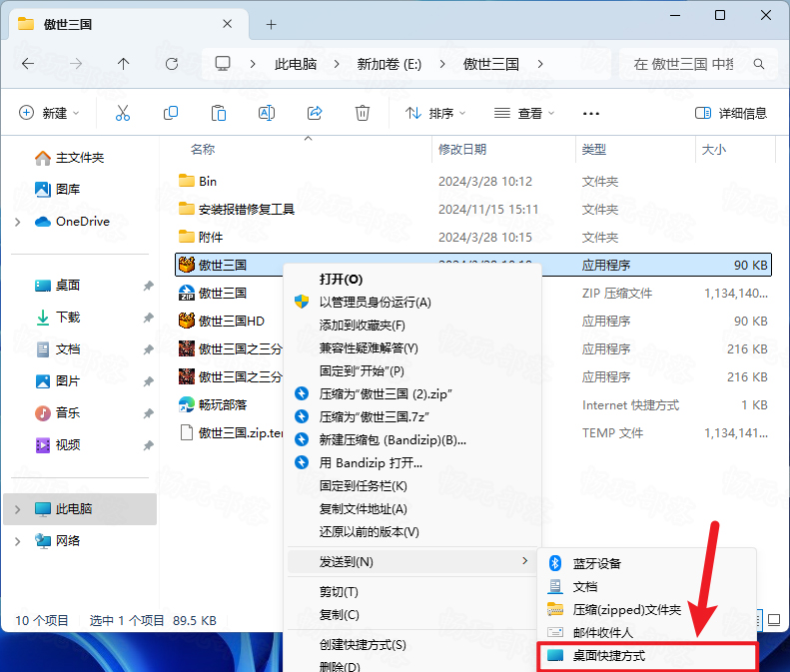Expand chevron after 新加卷 (E:) breadcrumb

[x=442, y=64]
